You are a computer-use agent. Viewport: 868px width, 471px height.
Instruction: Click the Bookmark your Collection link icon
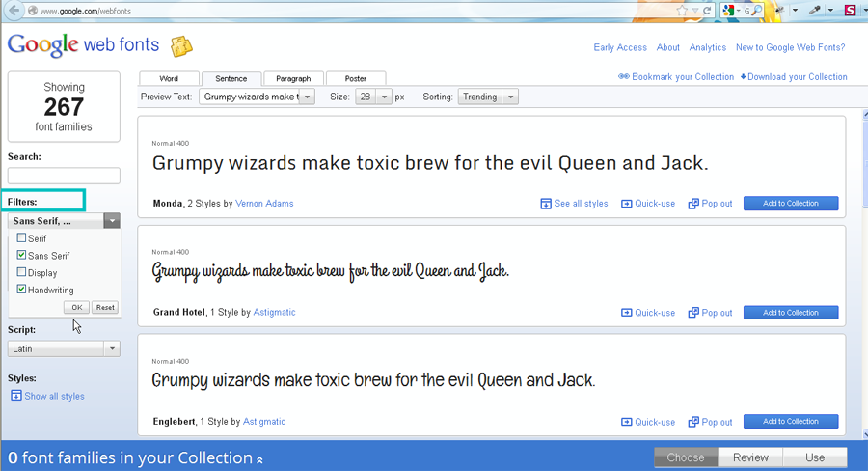click(x=624, y=76)
